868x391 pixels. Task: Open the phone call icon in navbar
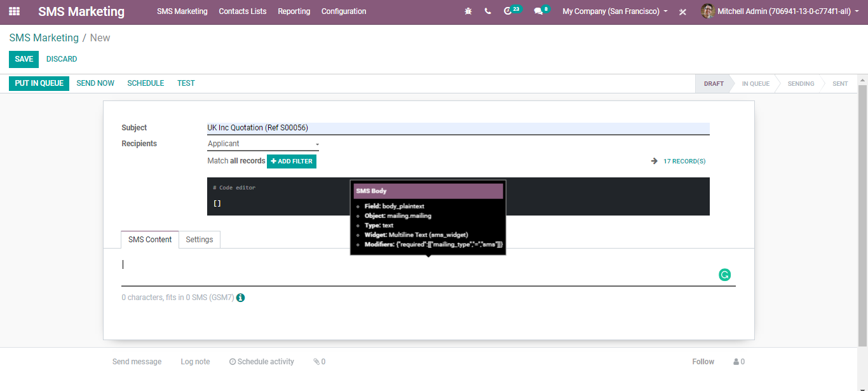coord(487,11)
